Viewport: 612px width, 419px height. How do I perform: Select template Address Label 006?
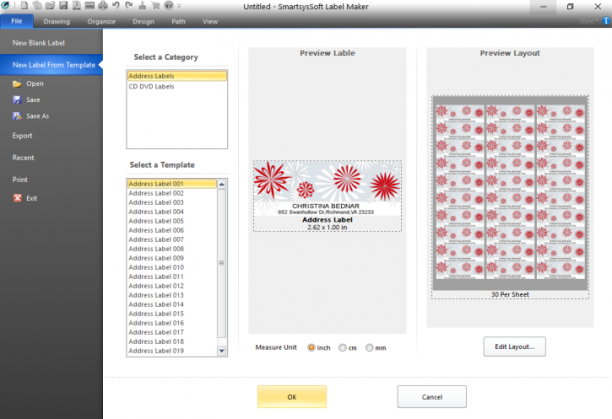(172, 230)
